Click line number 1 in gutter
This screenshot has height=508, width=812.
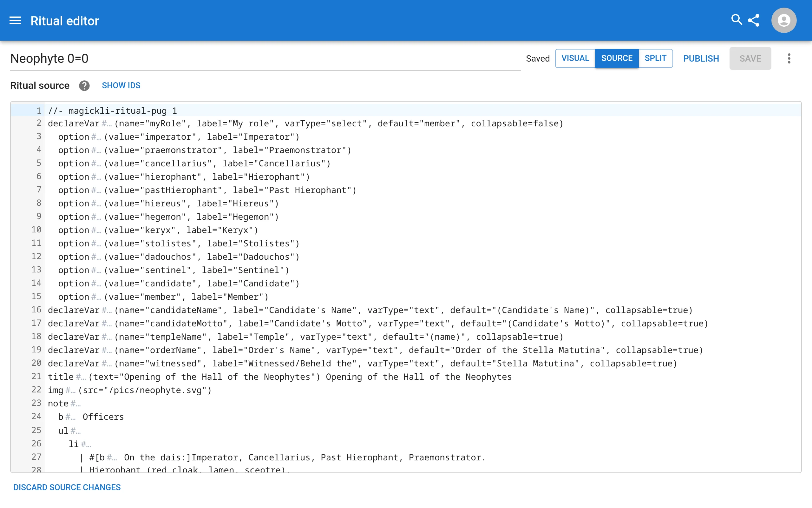(x=39, y=111)
